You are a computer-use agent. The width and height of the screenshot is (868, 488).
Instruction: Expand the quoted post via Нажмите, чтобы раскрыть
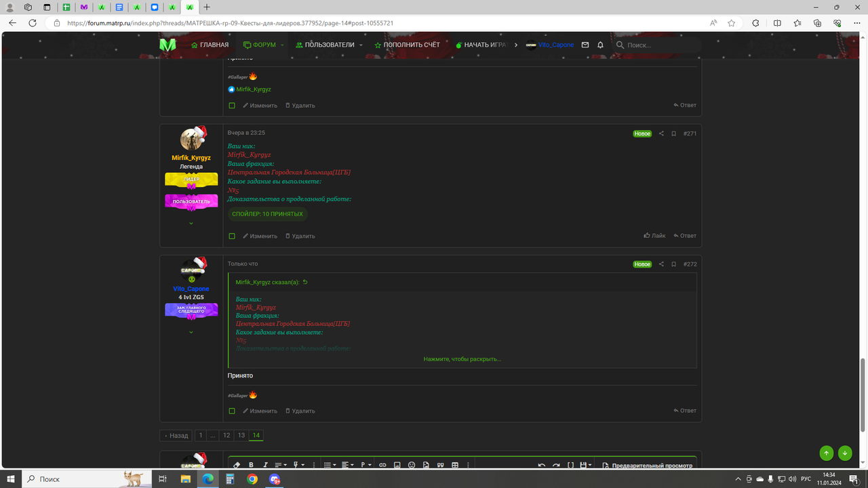[x=461, y=359]
